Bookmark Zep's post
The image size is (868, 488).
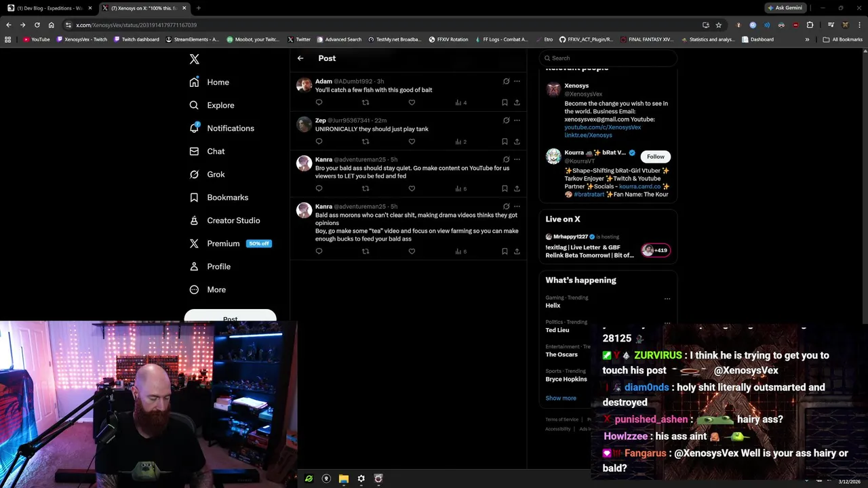tap(505, 142)
